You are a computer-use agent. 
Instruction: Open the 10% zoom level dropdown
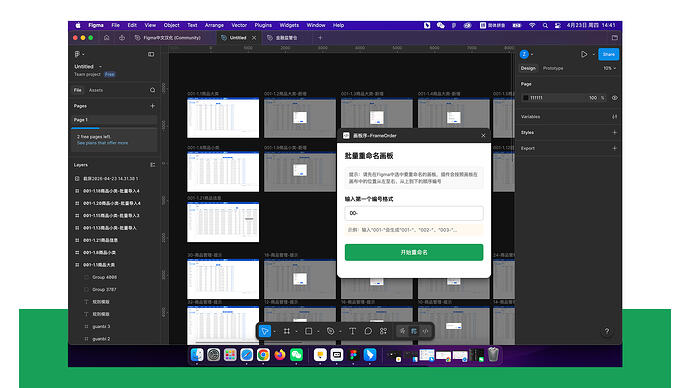(x=609, y=68)
